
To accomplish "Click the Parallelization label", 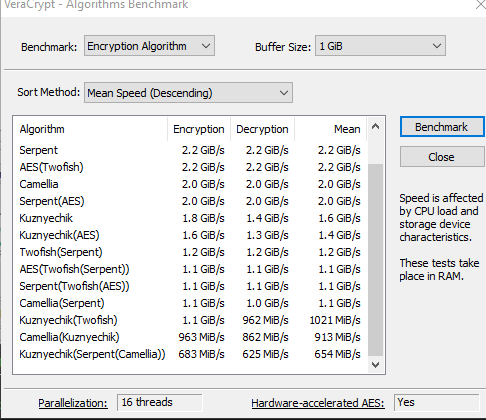I will click(x=73, y=403).
